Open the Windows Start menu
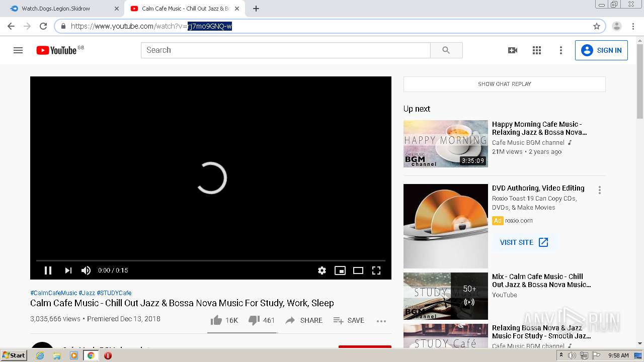644x362 pixels. pyautogui.click(x=14, y=355)
